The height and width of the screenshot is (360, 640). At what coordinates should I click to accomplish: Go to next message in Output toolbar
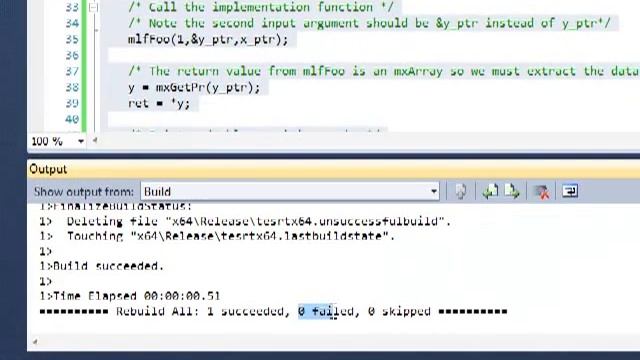[x=512, y=191]
